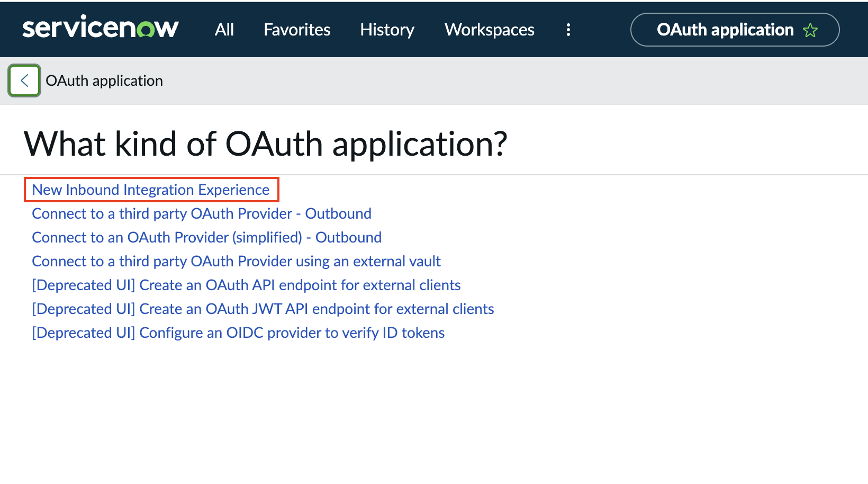Click the ServiceNow logo

[101, 28]
